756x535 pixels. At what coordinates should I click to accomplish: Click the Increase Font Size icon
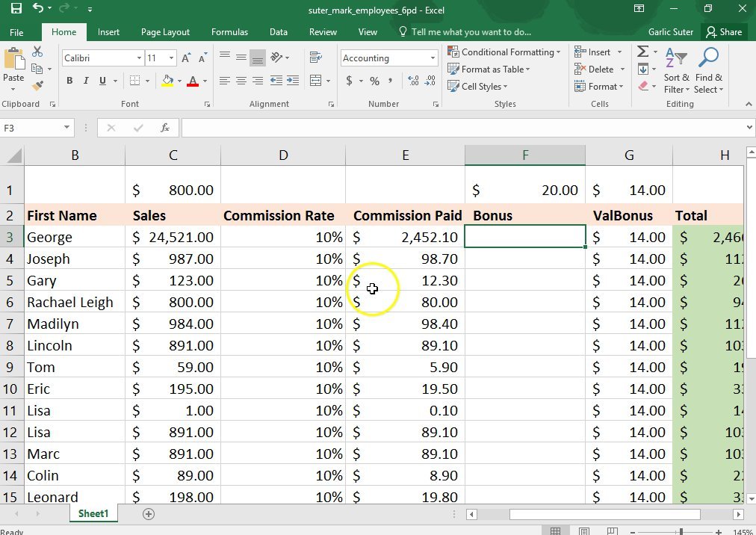(185, 58)
